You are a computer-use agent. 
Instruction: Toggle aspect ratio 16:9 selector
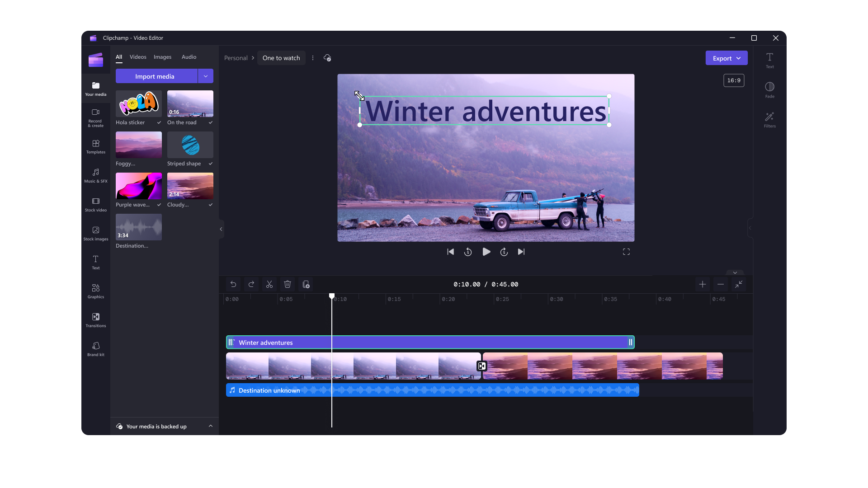click(735, 80)
